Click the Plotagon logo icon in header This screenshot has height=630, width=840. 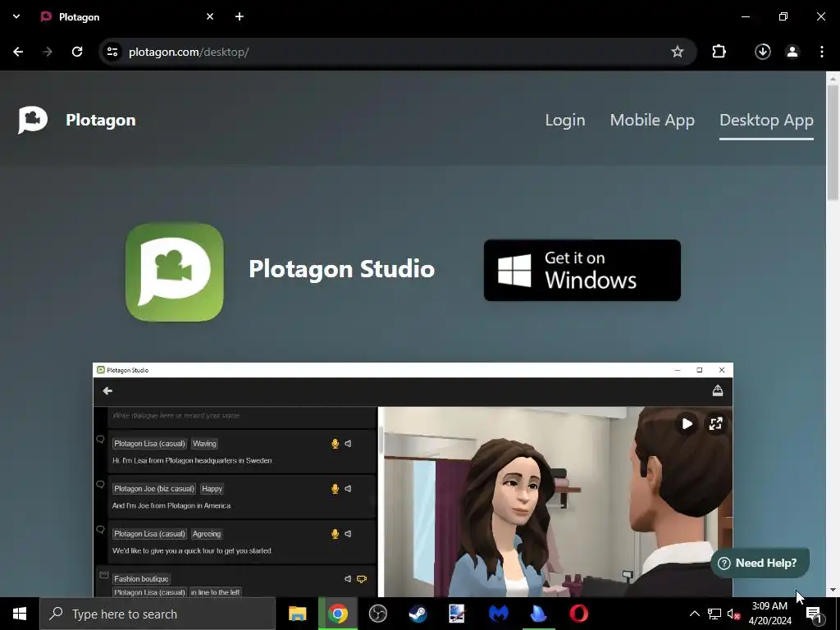[33, 120]
